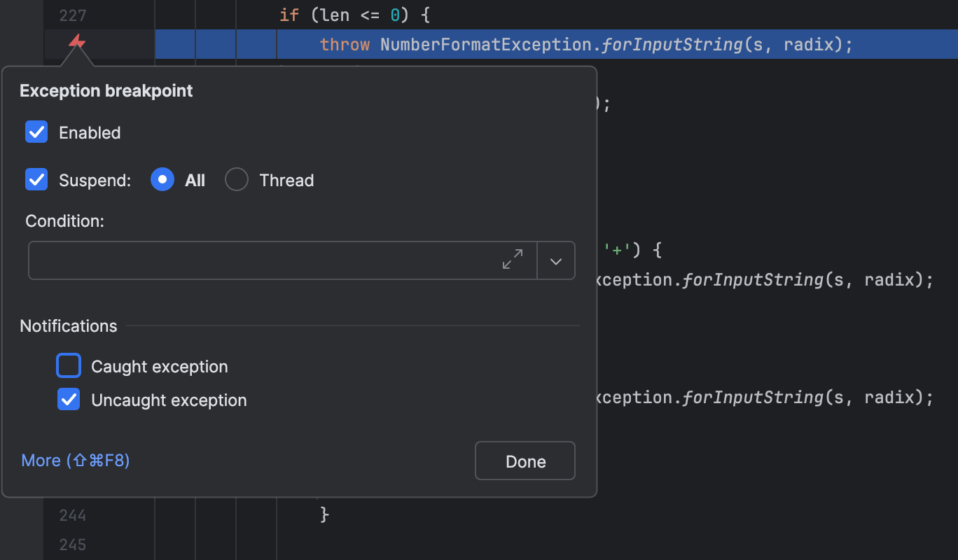Image resolution: width=958 pixels, height=560 pixels.
Task: Click the exception breakpoint lightning icon in gutter
Action: click(77, 43)
